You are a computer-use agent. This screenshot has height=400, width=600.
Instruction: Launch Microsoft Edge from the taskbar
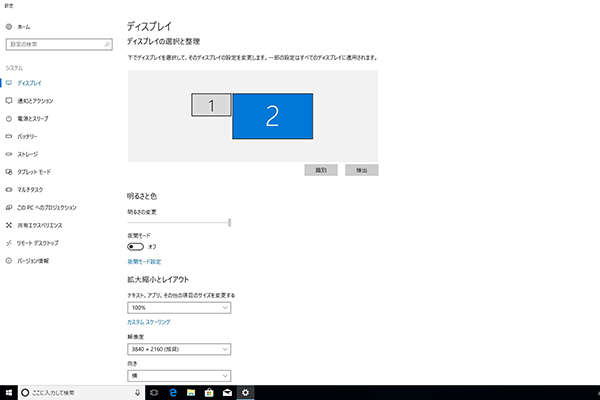173,393
